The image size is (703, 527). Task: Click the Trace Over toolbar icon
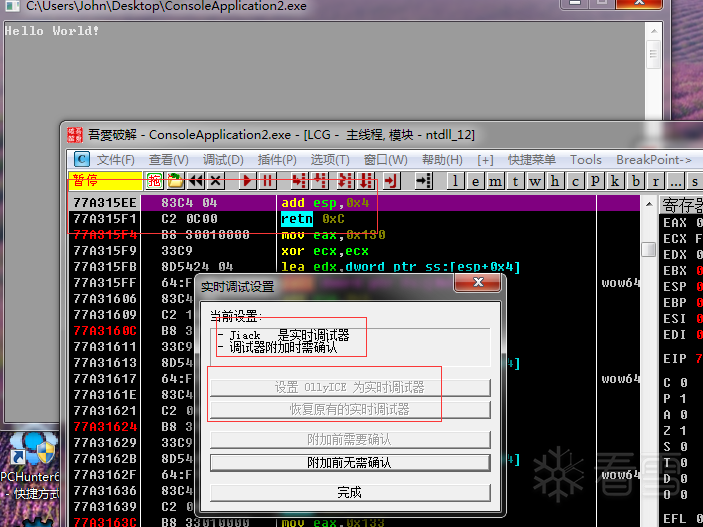(x=366, y=181)
